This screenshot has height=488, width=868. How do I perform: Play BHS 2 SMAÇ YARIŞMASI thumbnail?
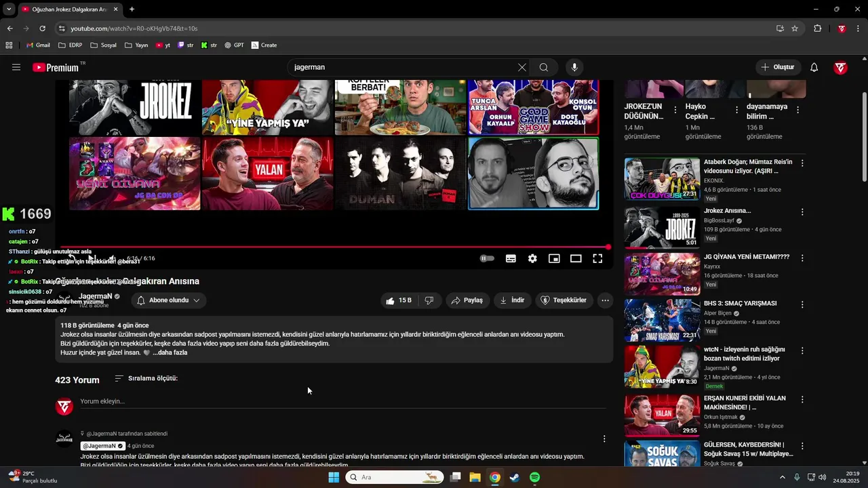pos(662,320)
